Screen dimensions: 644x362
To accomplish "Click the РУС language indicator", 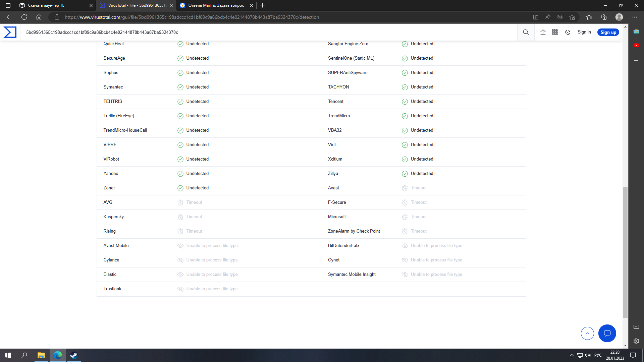I will click(x=598, y=355).
